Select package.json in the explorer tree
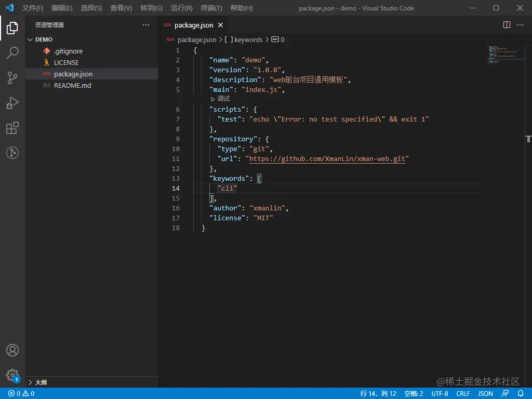The image size is (532, 399). [x=91, y=74]
